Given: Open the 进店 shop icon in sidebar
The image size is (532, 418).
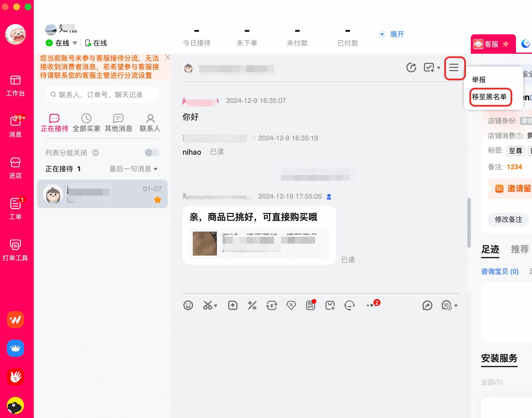Looking at the screenshot, I should click(15, 168).
